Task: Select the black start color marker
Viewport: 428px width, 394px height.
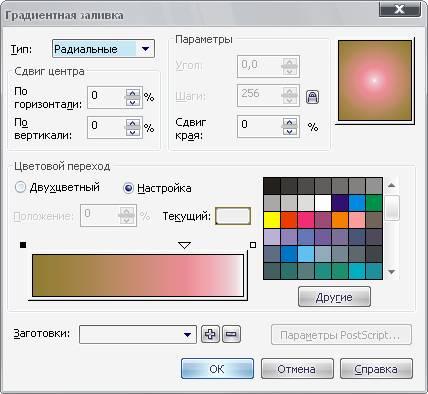Action: coord(23,245)
